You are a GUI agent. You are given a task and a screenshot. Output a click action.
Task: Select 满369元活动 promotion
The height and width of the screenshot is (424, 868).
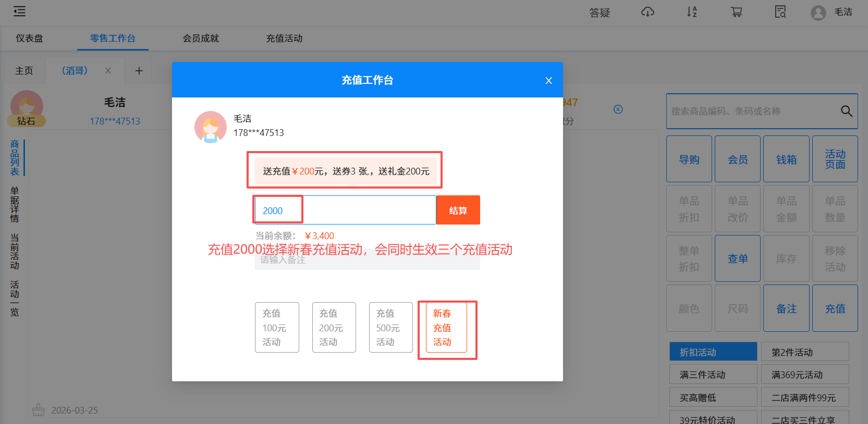point(805,374)
